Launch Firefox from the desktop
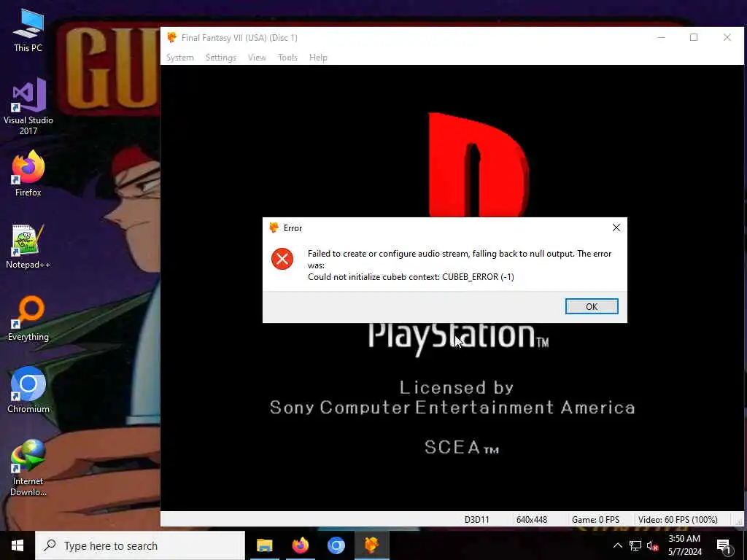Image resolution: width=747 pixels, height=560 pixels. 28,174
